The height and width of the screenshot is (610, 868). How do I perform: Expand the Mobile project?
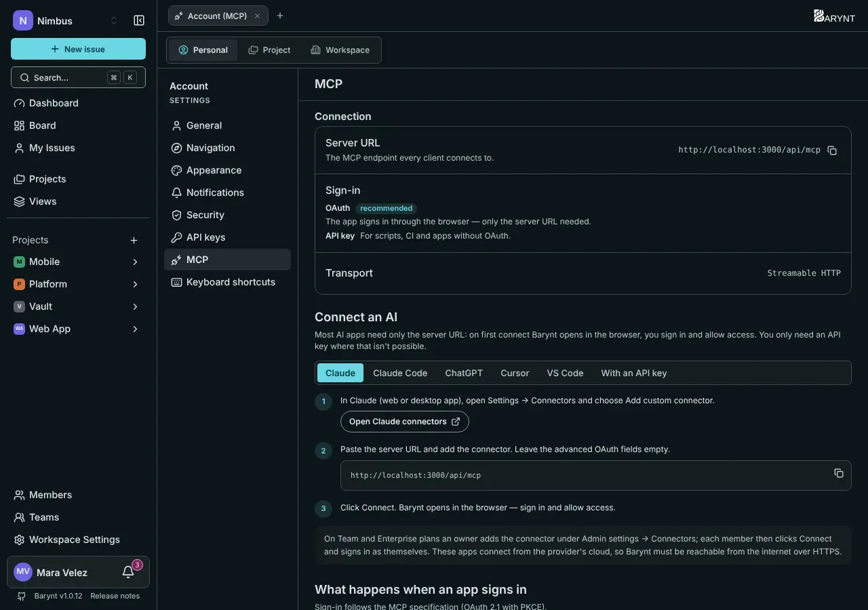click(x=135, y=262)
